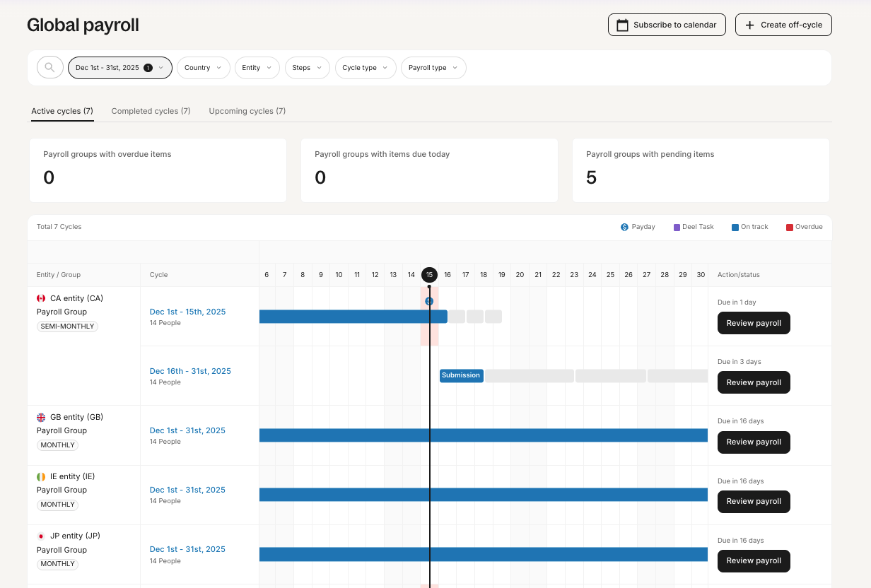Click the GB entity blue timeline bar
Screen dimensions: 871x588
484,435
